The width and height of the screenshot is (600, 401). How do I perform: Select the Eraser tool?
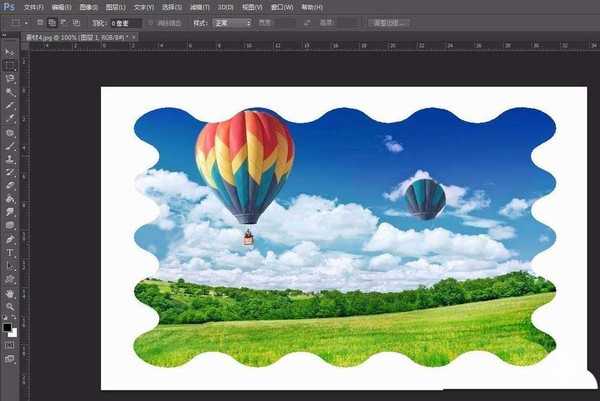pos(10,185)
